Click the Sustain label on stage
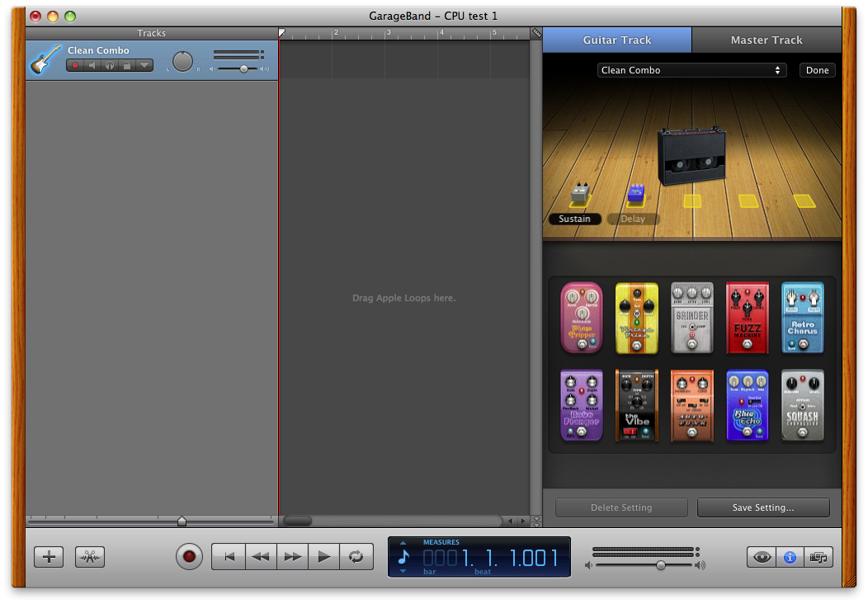This screenshot has height=604, width=868. [574, 219]
